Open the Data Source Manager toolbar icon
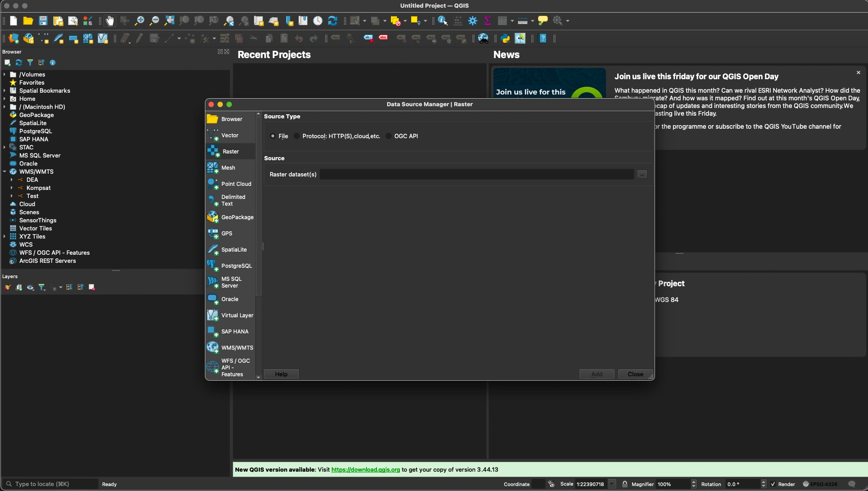The height and width of the screenshot is (491, 868). pyautogui.click(x=14, y=39)
